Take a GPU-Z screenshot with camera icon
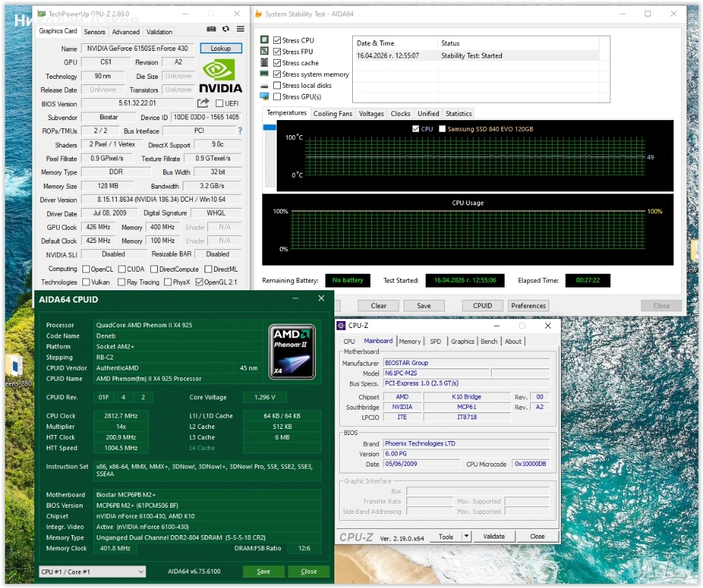Viewport: 703px width, 588px height. (211, 30)
